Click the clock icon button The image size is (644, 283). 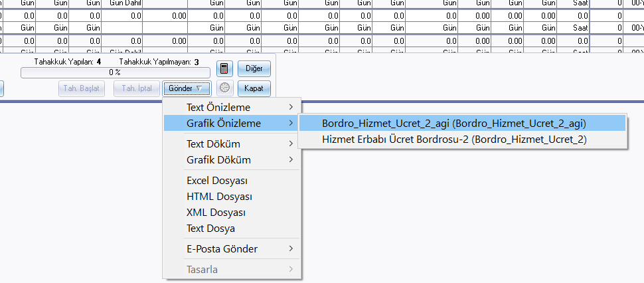click(224, 88)
